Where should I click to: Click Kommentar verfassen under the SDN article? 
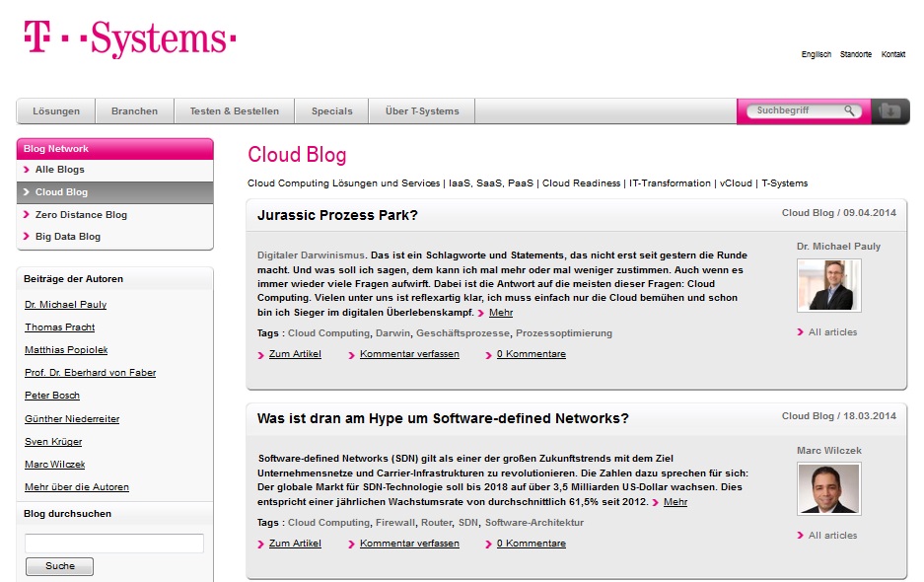409,544
